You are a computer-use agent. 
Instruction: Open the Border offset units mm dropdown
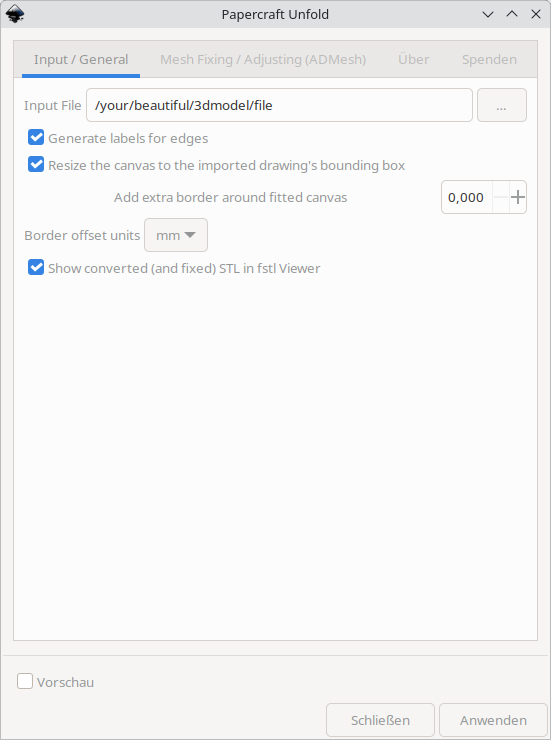tap(175, 235)
